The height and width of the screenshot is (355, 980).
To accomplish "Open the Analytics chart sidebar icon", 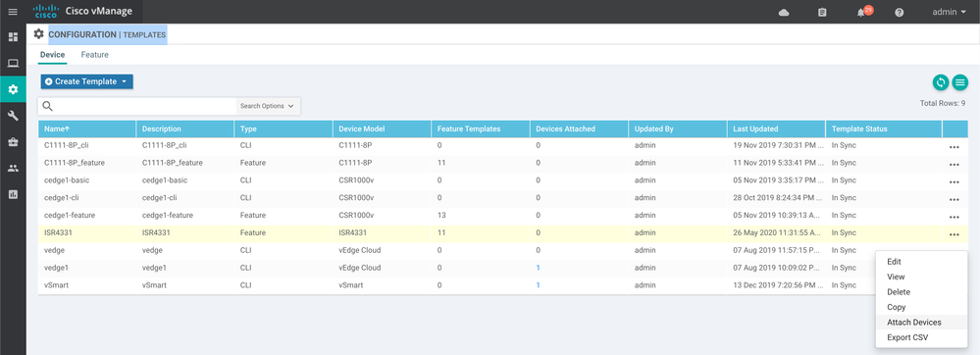I will 13,194.
